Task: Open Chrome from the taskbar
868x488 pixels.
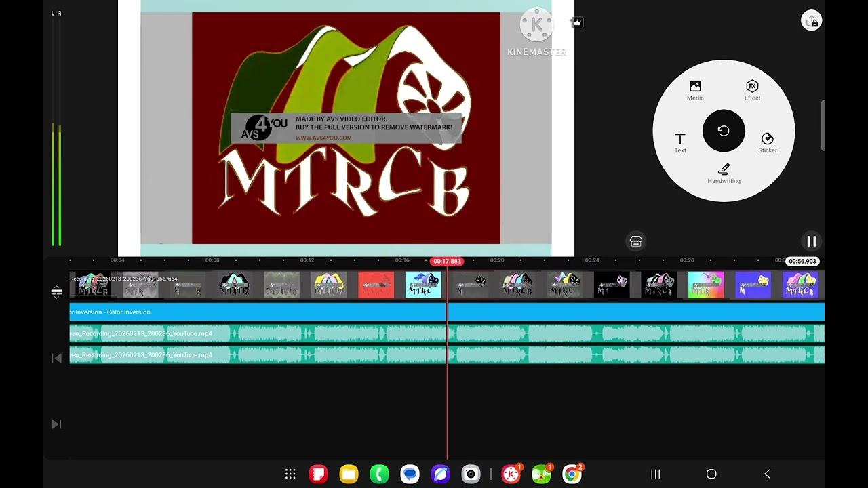Action: 572,474
